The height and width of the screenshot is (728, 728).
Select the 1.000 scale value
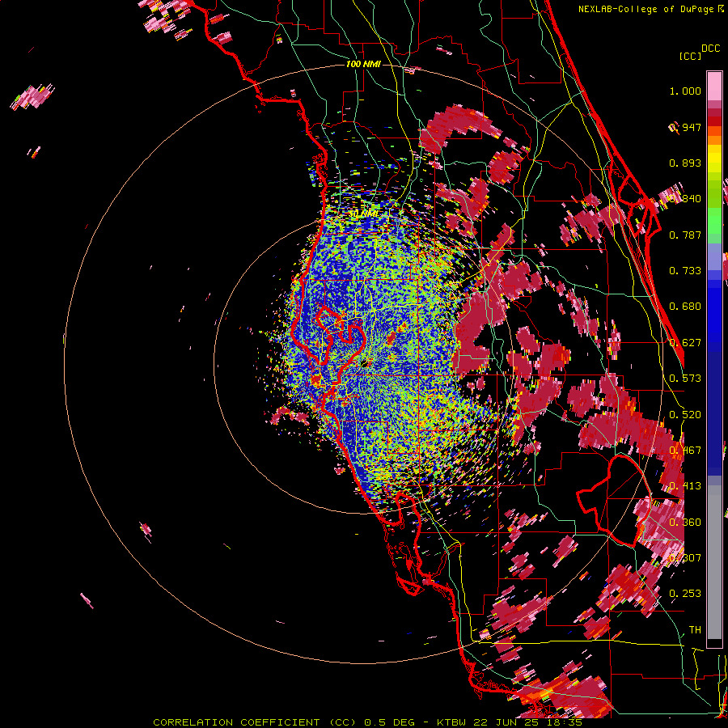(x=685, y=91)
